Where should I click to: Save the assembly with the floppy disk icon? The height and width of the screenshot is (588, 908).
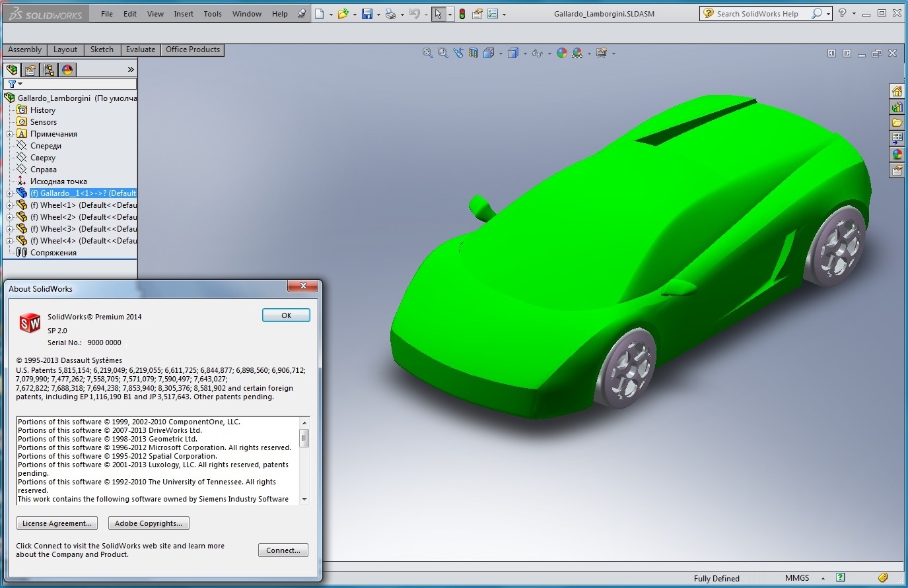click(x=367, y=14)
